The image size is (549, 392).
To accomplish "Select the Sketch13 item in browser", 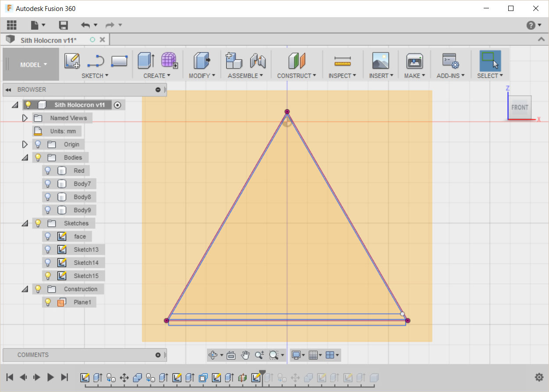I will pos(86,249).
